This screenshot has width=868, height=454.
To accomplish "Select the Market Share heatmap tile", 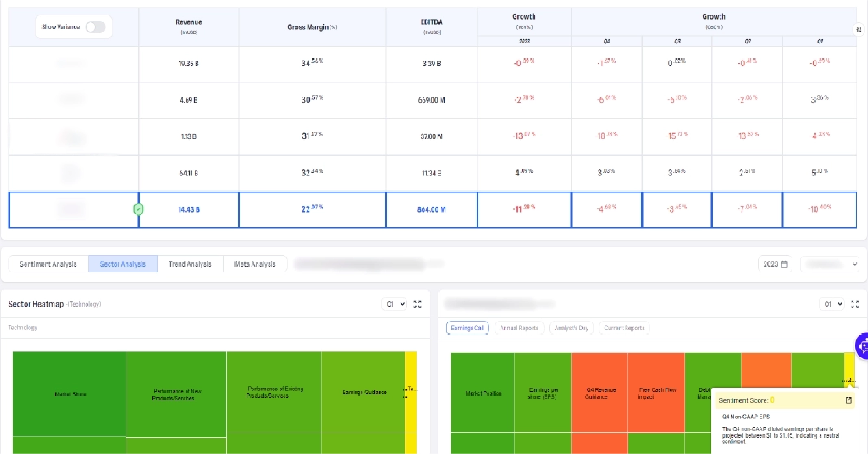I will pyautogui.click(x=69, y=394).
